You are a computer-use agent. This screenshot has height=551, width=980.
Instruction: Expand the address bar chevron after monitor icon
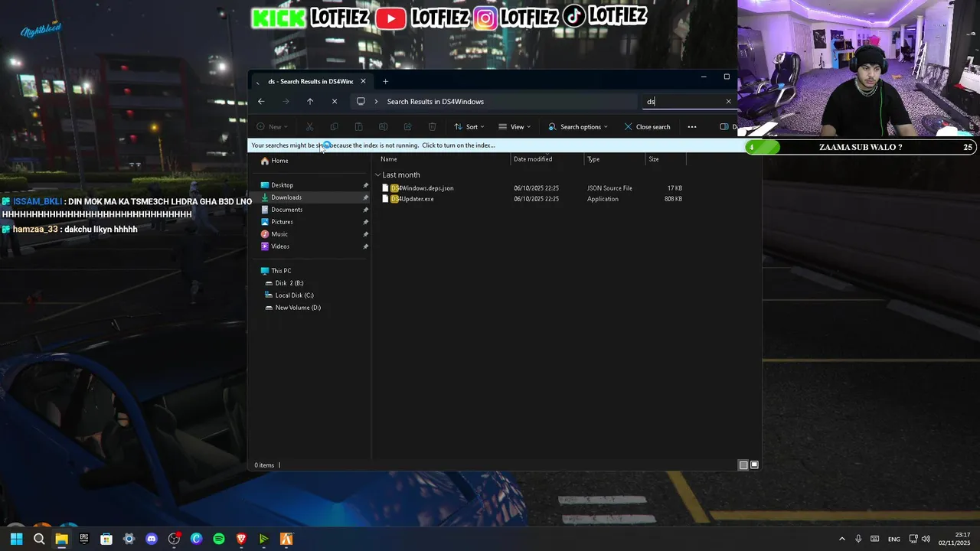(375, 101)
